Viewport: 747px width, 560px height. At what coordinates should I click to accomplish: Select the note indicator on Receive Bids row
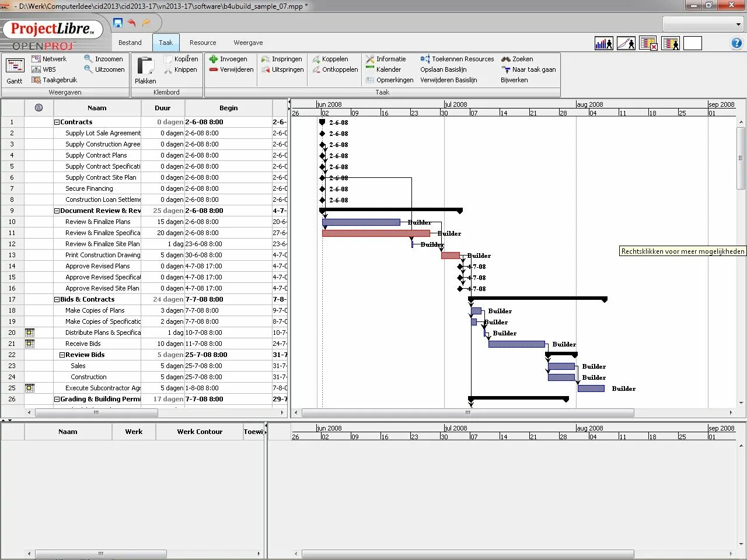pyautogui.click(x=29, y=344)
